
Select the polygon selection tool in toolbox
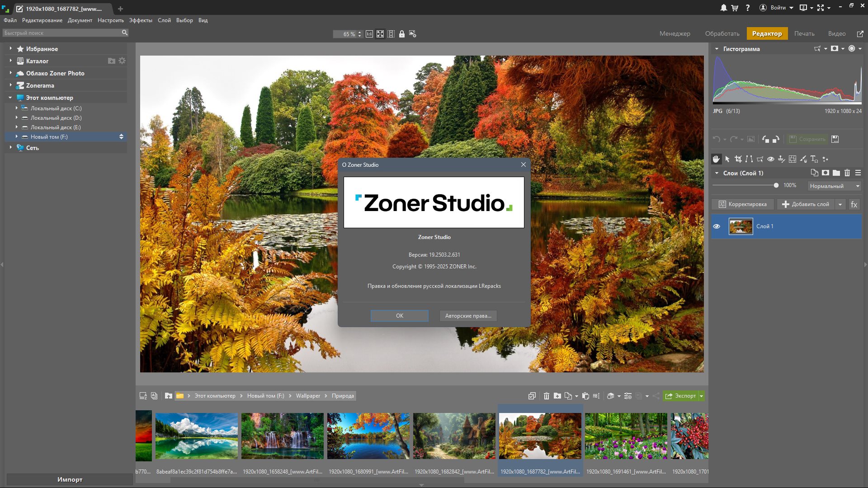click(760, 159)
